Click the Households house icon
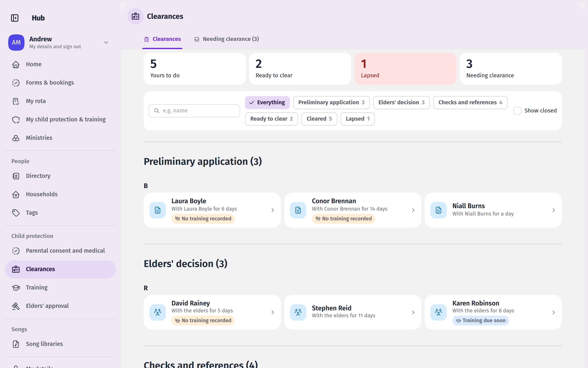The image size is (588, 368). click(16, 194)
